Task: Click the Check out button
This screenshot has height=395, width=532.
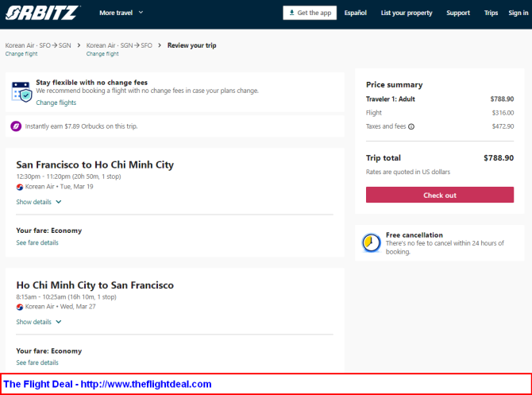Action: click(x=440, y=195)
